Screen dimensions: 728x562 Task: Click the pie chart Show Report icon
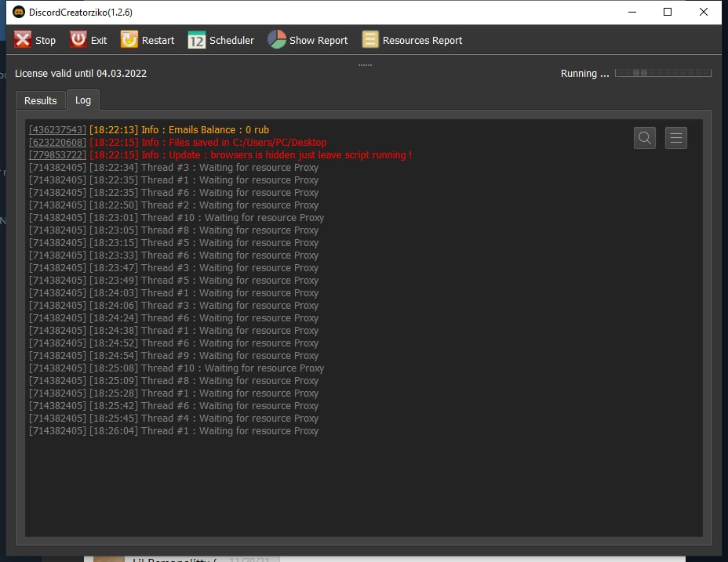[x=276, y=39]
